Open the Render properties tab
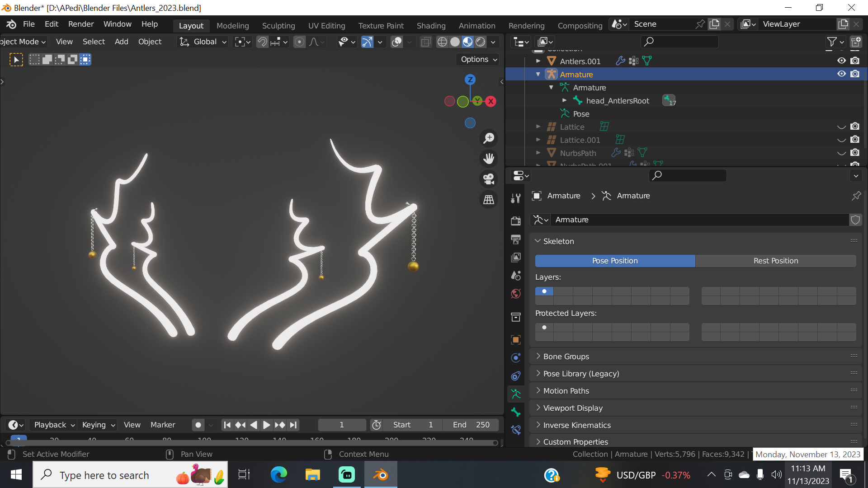The height and width of the screenshot is (488, 868). (516, 221)
